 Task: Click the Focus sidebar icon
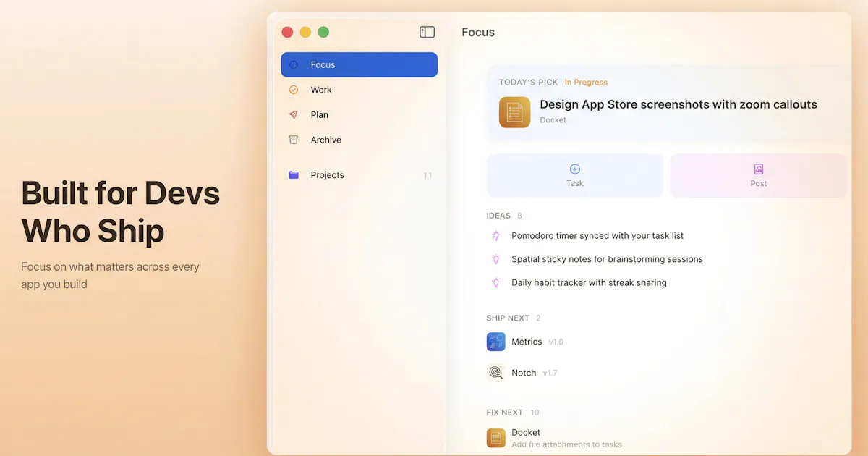(x=294, y=64)
